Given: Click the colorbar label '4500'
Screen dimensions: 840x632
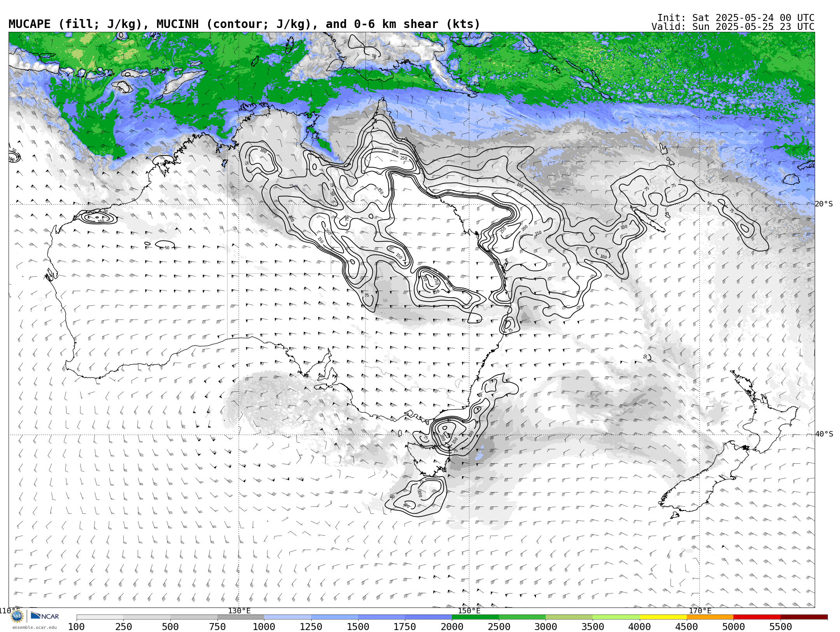Looking at the screenshot, I should click(687, 627).
